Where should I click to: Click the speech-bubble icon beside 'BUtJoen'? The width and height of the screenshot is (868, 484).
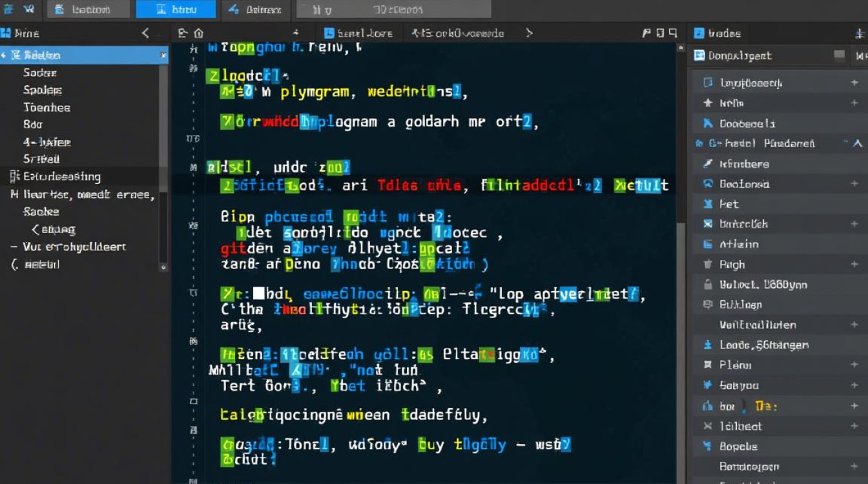(x=707, y=305)
